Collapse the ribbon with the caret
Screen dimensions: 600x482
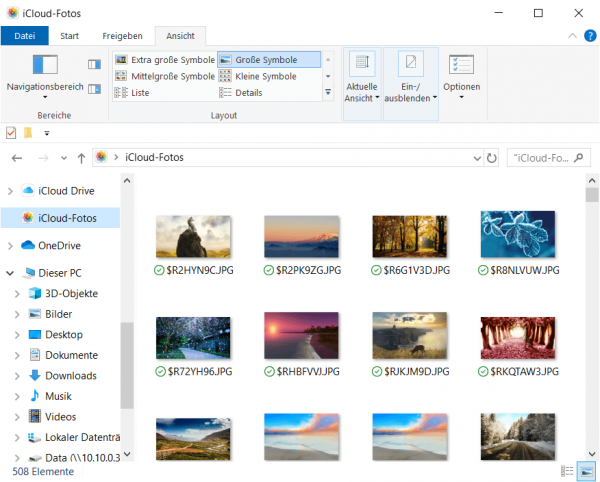point(572,36)
